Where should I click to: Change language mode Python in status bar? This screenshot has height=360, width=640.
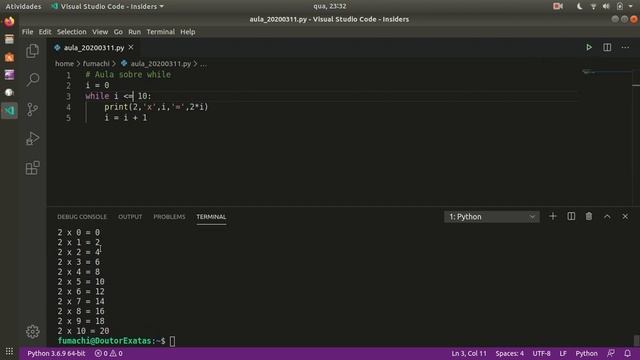click(x=587, y=353)
